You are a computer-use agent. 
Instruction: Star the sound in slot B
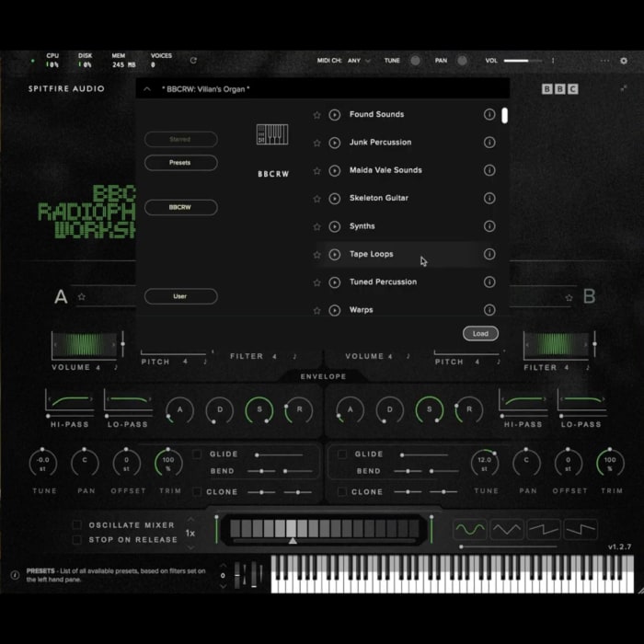569,297
